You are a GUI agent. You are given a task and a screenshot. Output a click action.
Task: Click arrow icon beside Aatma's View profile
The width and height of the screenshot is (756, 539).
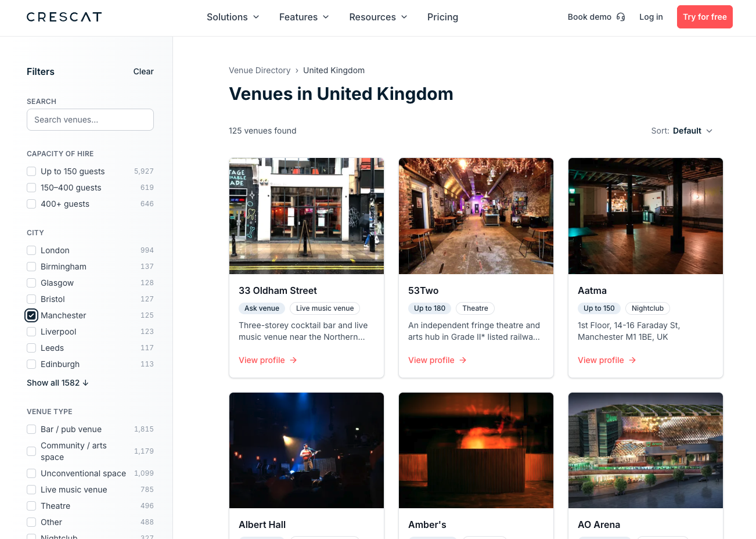click(632, 360)
